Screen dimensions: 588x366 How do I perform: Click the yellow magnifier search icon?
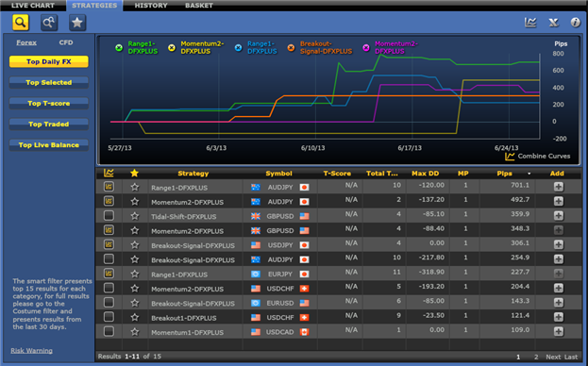pos(21,23)
